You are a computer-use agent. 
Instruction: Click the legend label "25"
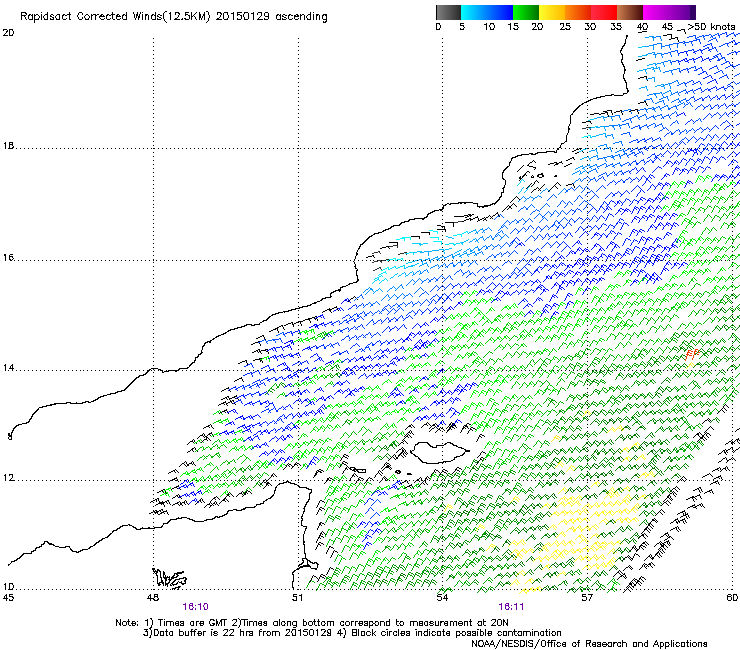(x=565, y=27)
